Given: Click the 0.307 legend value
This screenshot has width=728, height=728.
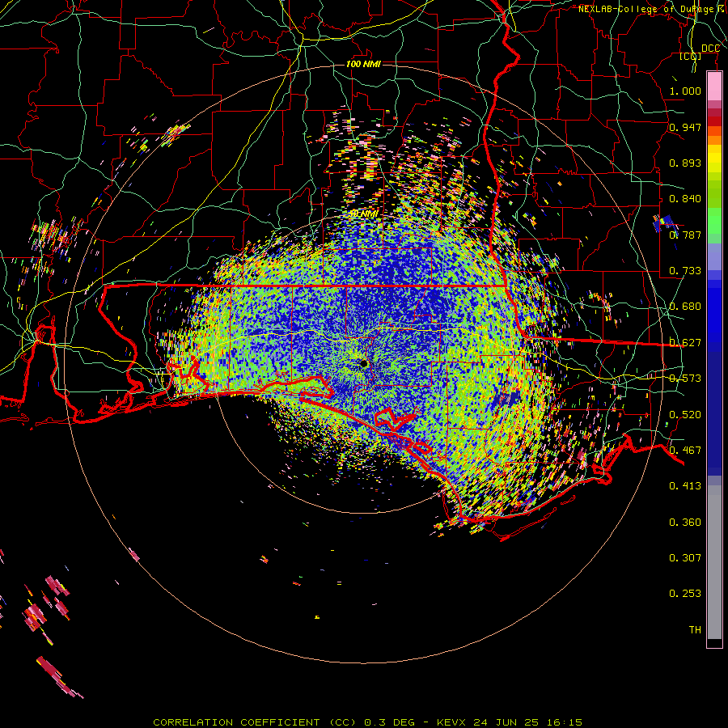Looking at the screenshot, I should pos(685,558).
